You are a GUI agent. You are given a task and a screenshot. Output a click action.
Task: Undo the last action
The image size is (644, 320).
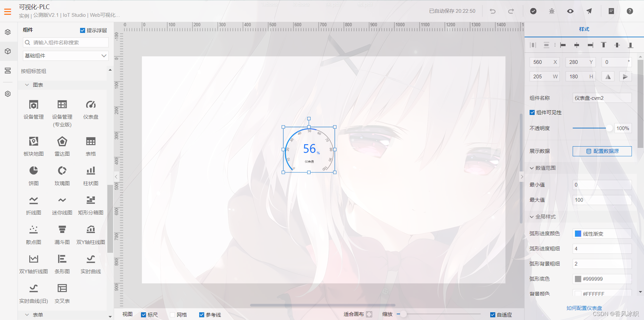tap(493, 11)
